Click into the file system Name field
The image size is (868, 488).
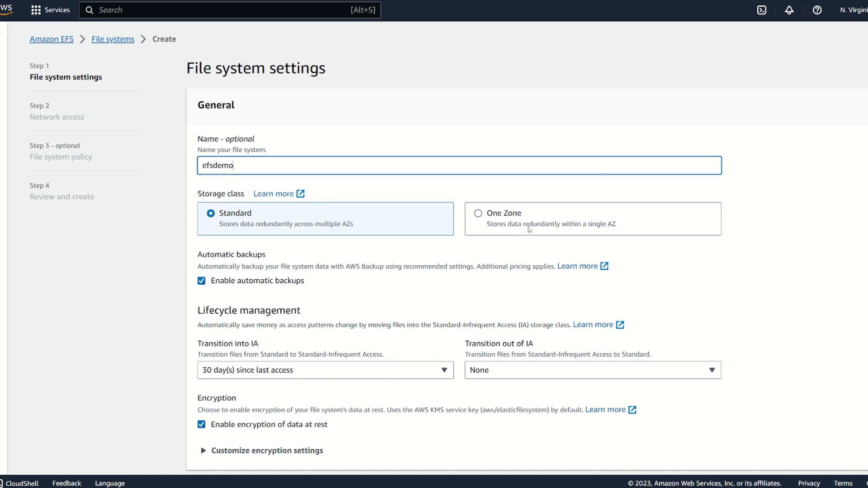tap(459, 165)
